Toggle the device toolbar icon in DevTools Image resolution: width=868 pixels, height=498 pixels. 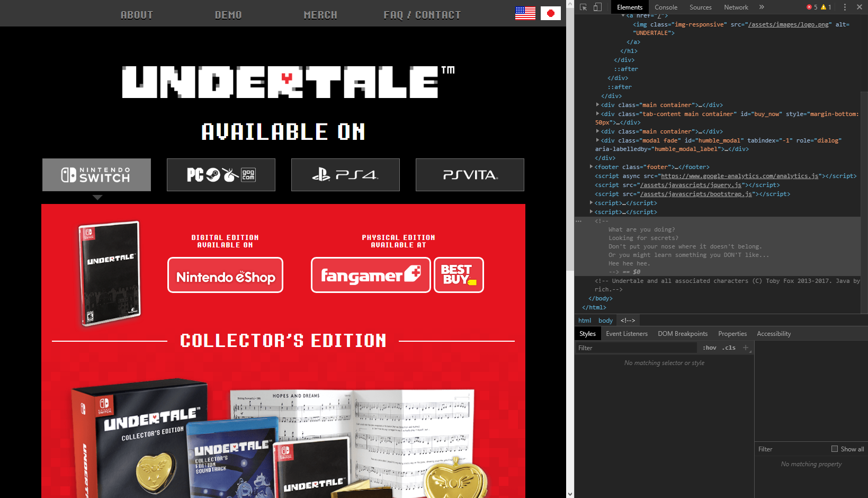[597, 7]
